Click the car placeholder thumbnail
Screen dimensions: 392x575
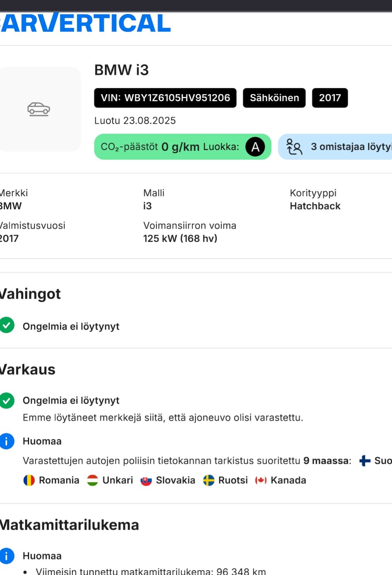(40, 109)
